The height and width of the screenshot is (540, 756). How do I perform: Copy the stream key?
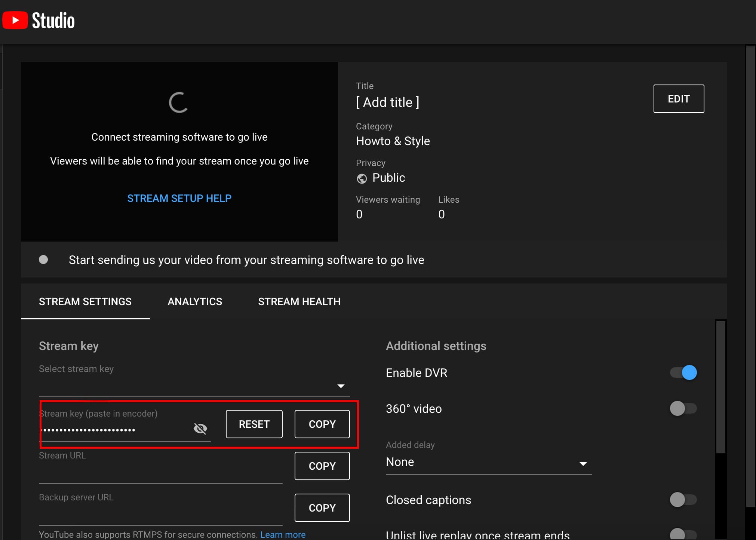click(322, 424)
